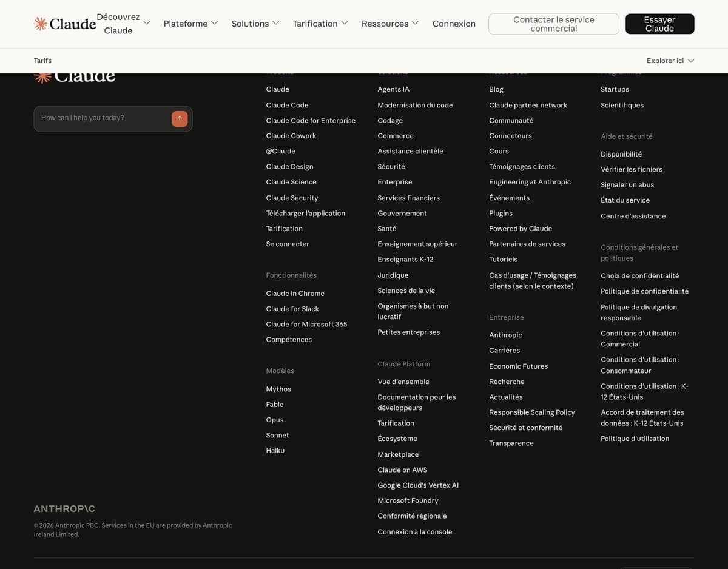The width and height of the screenshot is (728, 569).
Task: Expand the Ressources menu
Action: pos(390,24)
